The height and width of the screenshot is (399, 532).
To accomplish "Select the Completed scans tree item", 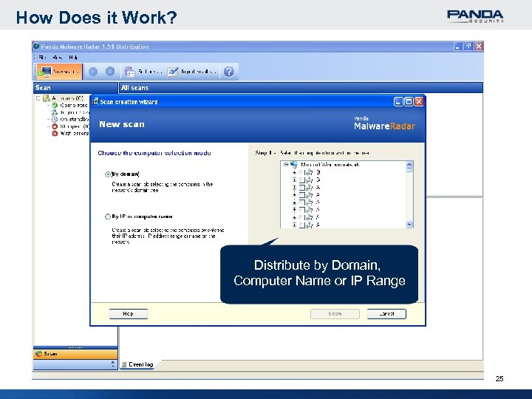I will pyautogui.click(x=74, y=105).
